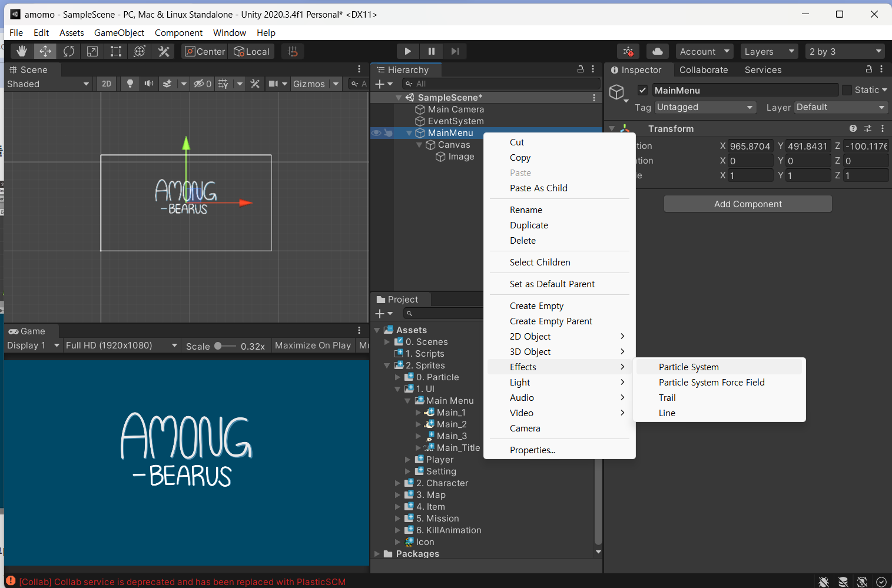
Task: Expand the 2. Character folder
Action: click(397, 483)
